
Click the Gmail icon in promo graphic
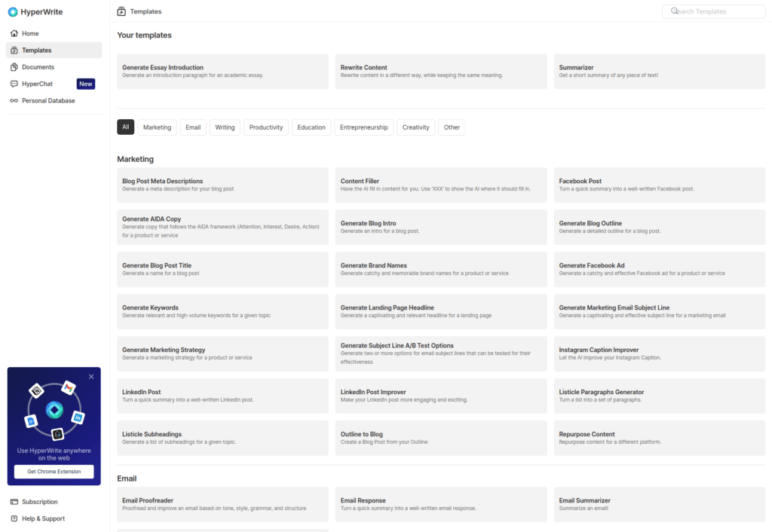(69, 388)
